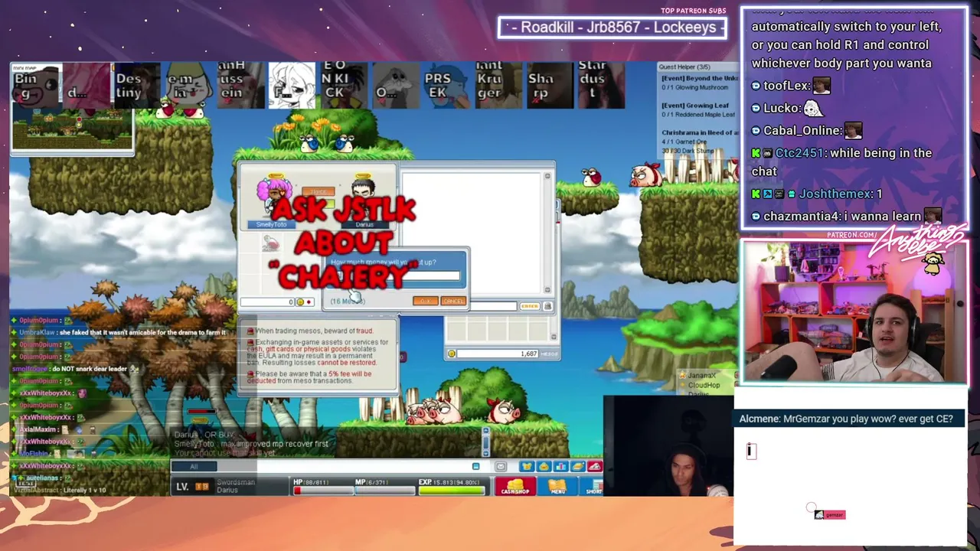Open the CASH SHOP
This screenshot has width=980, height=551.
515,487
